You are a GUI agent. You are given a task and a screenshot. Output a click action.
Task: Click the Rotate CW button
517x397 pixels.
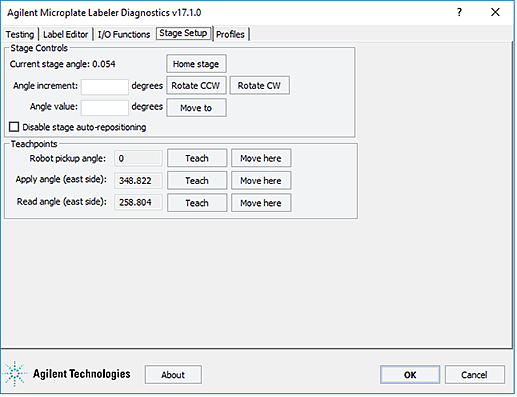259,86
